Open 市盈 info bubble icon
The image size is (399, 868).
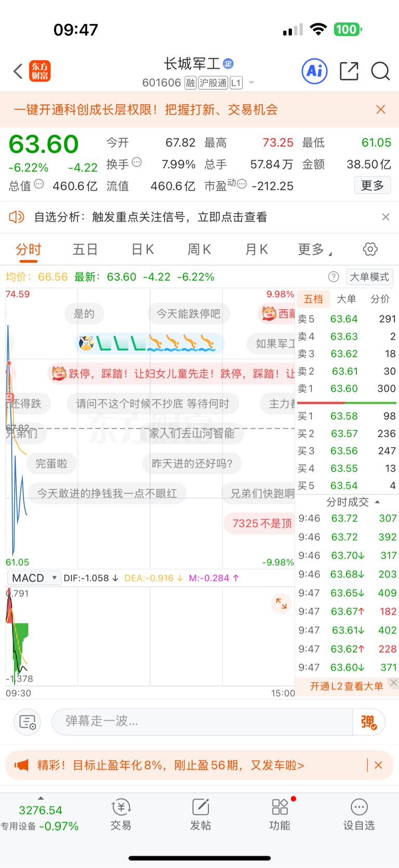click(x=242, y=184)
